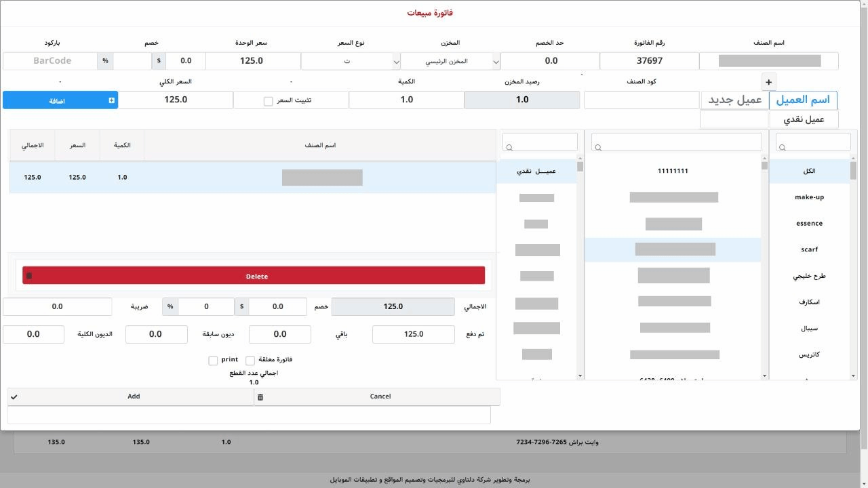Click the checkmark icon on Add button

14,396
